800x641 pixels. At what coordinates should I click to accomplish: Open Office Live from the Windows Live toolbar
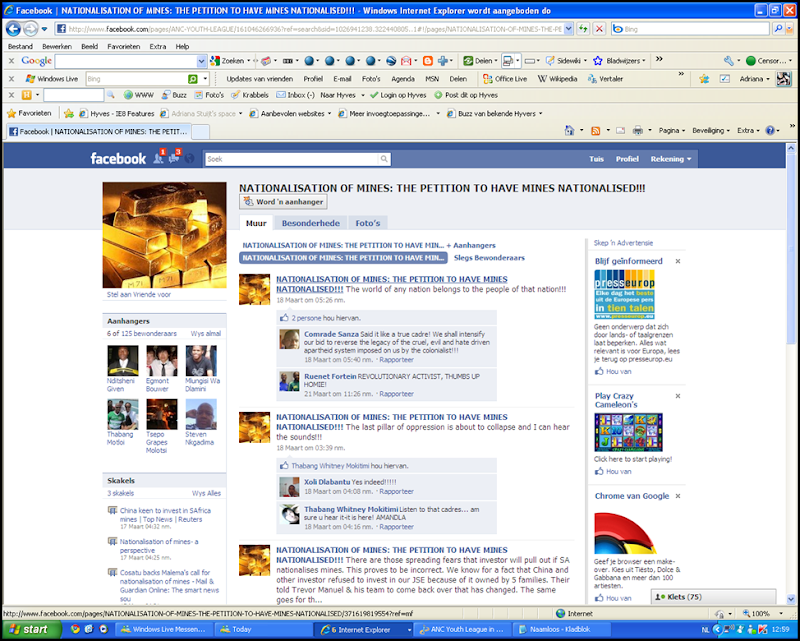[505, 79]
